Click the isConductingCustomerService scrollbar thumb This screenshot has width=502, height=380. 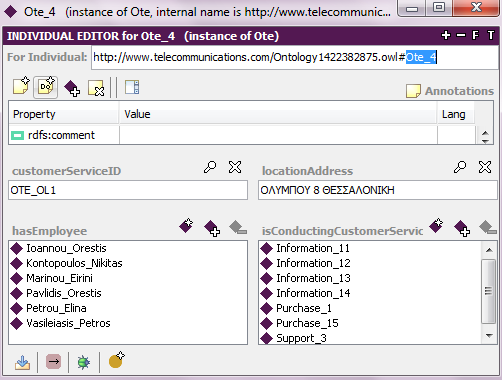488,291
